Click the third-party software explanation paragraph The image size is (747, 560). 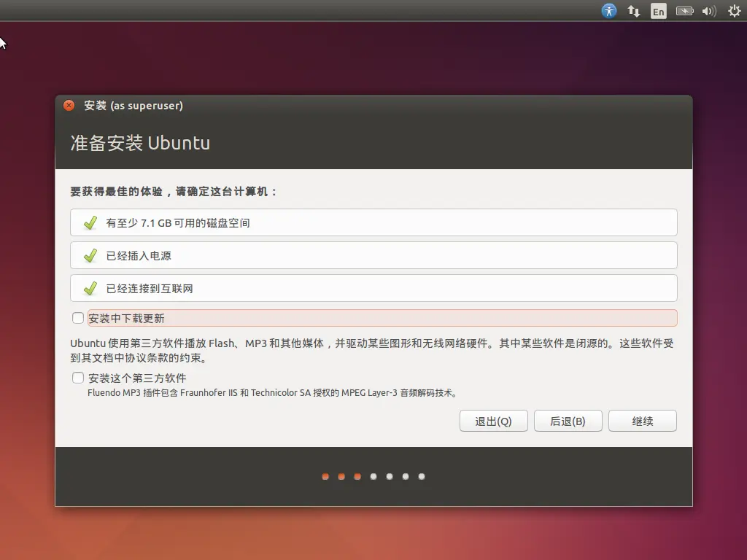[371, 351]
